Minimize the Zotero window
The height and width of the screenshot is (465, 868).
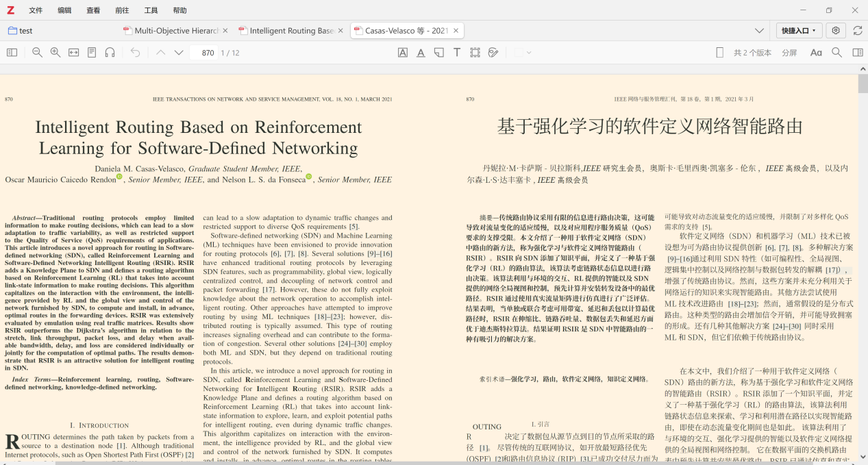click(x=803, y=10)
